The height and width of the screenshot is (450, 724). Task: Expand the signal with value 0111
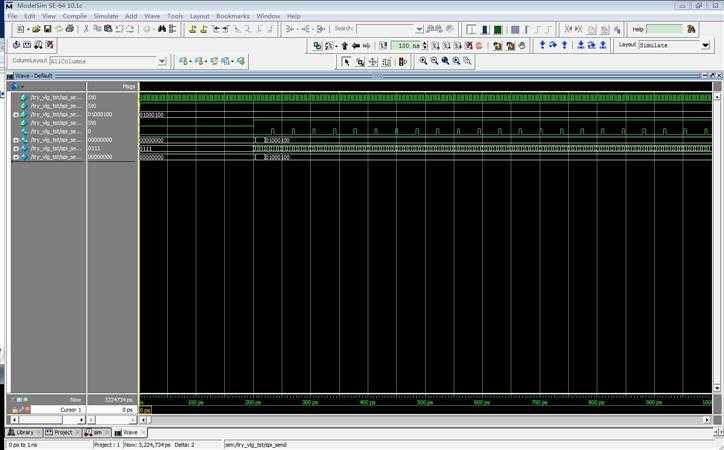[x=16, y=149]
